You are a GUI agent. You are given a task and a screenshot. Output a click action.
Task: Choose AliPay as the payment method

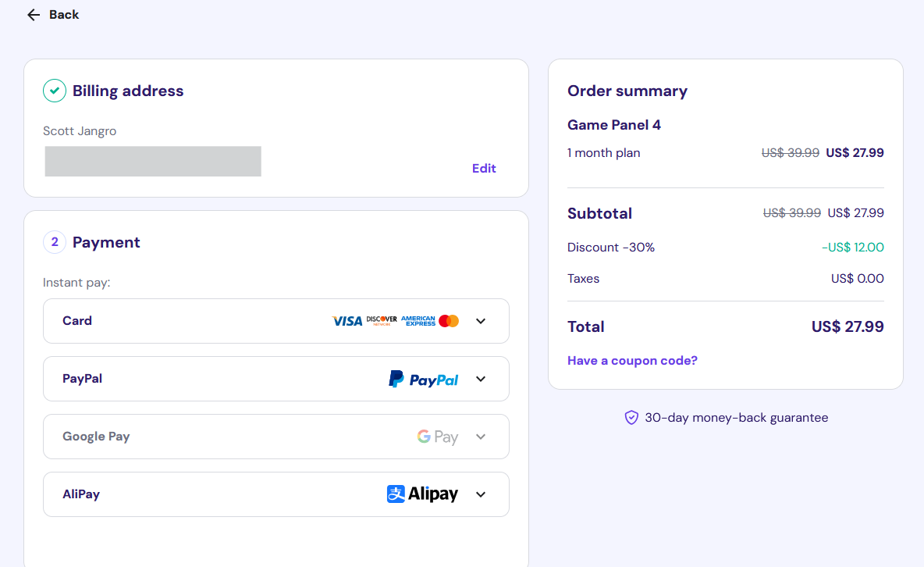(x=80, y=494)
